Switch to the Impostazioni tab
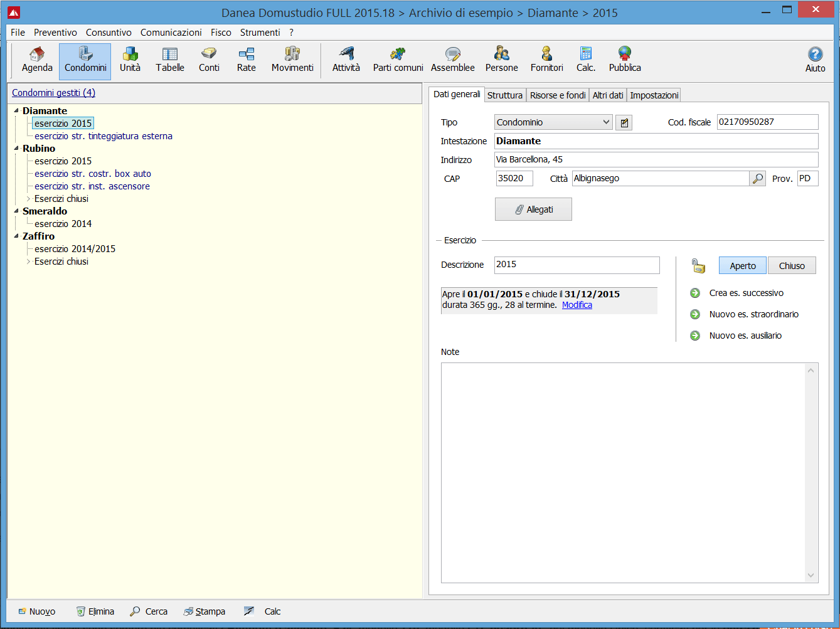The image size is (840, 629). 654,95
